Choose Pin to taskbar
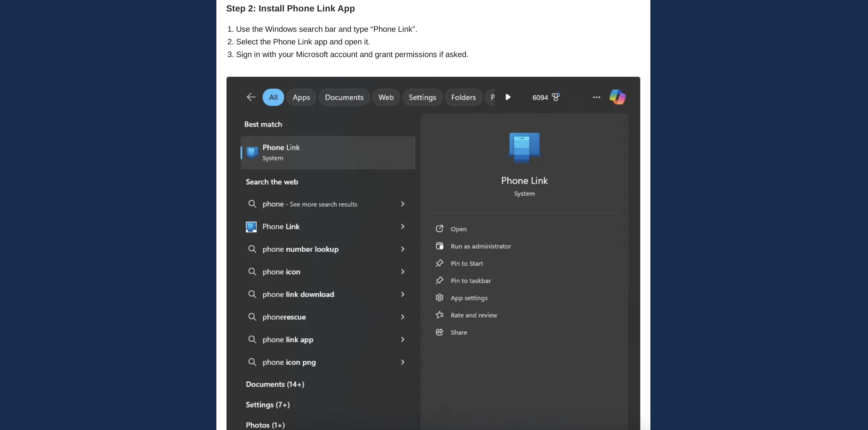The height and width of the screenshot is (430, 868). point(471,281)
